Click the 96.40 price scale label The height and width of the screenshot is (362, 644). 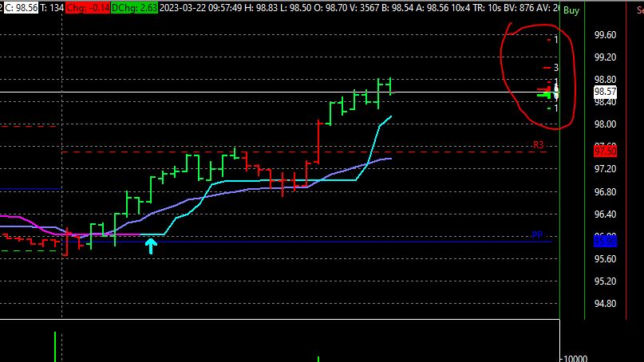point(606,214)
